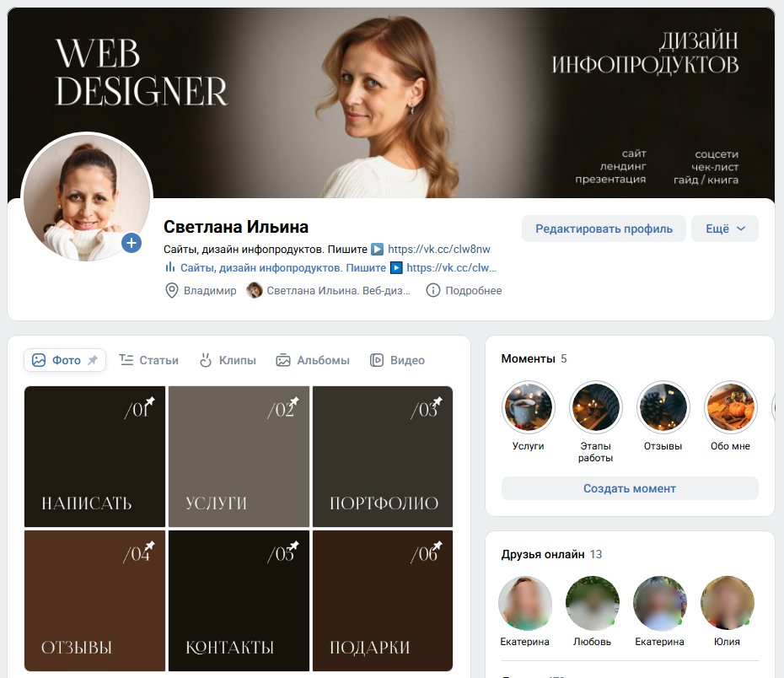Click the blue plus icon on avatar

pyautogui.click(x=131, y=243)
